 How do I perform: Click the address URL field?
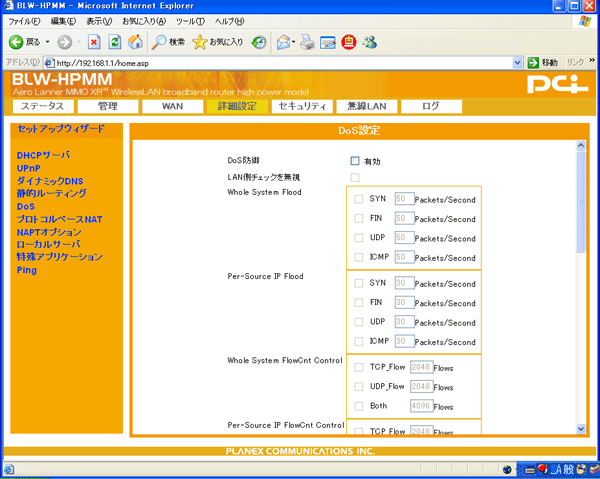(283, 63)
